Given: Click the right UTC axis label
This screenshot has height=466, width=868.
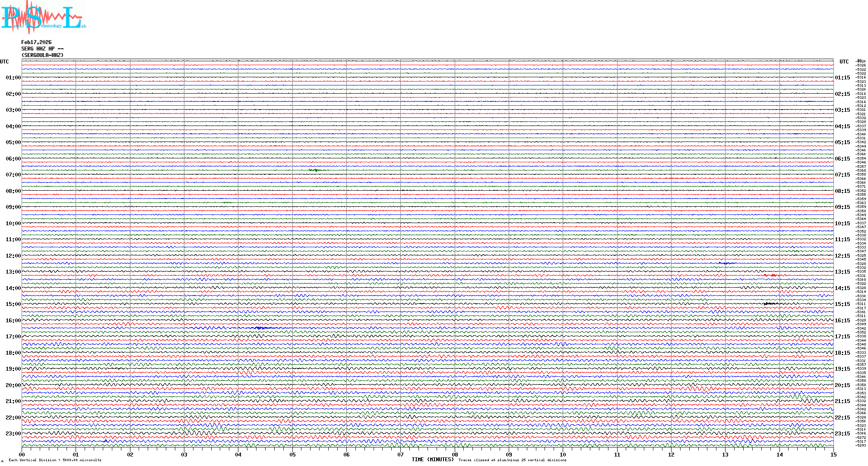Looking at the screenshot, I should point(844,62).
